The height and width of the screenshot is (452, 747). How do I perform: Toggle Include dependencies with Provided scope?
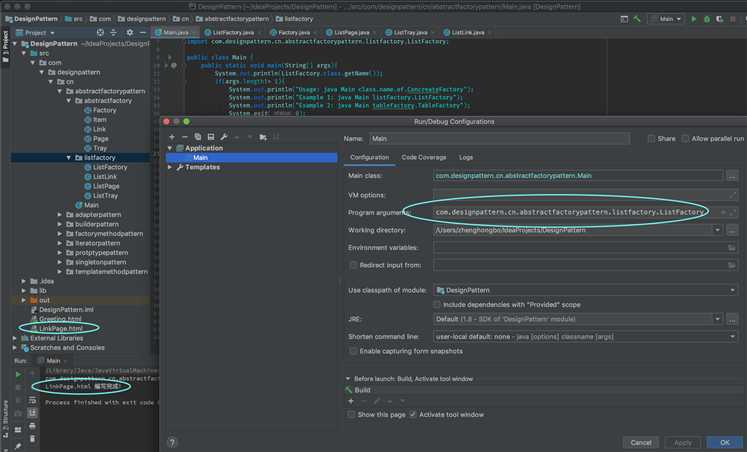pyautogui.click(x=437, y=304)
